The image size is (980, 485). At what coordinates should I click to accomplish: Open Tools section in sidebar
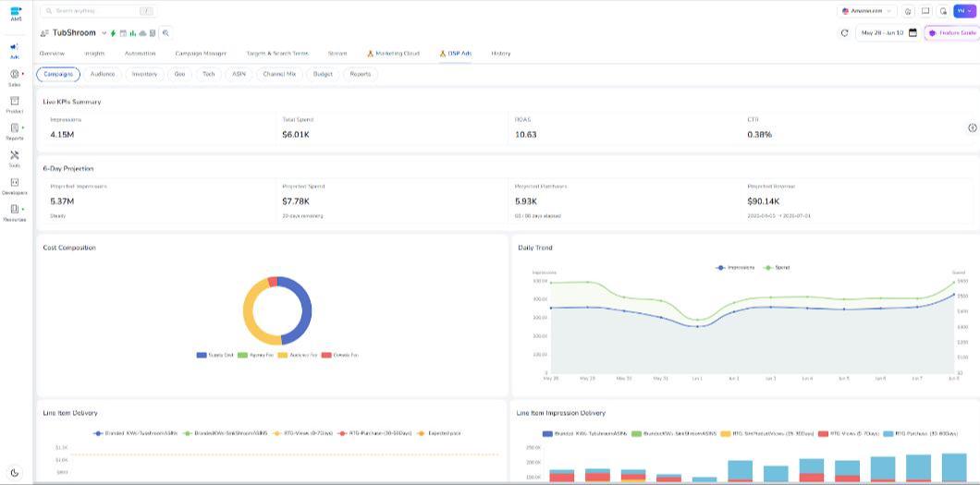(15, 159)
